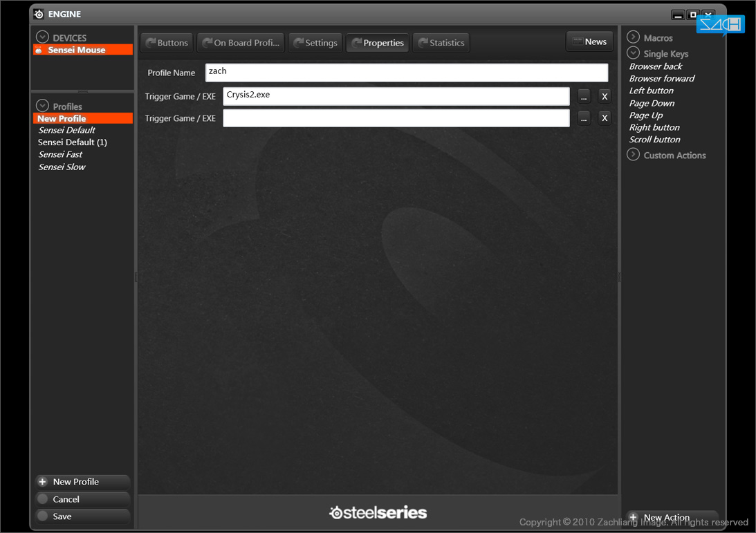Viewport: 756px width, 533px height.
Task: Collapse the Single Keys section
Action: [633, 53]
